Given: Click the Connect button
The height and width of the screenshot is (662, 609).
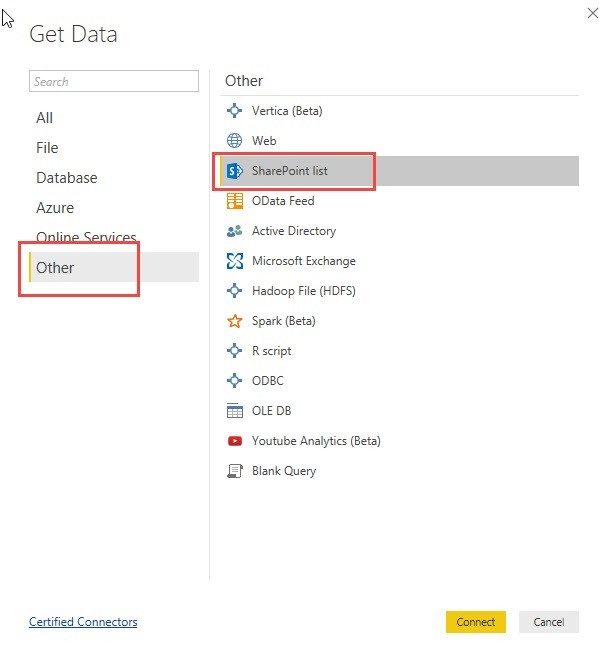Looking at the screenshot, I should click(476, 622).
